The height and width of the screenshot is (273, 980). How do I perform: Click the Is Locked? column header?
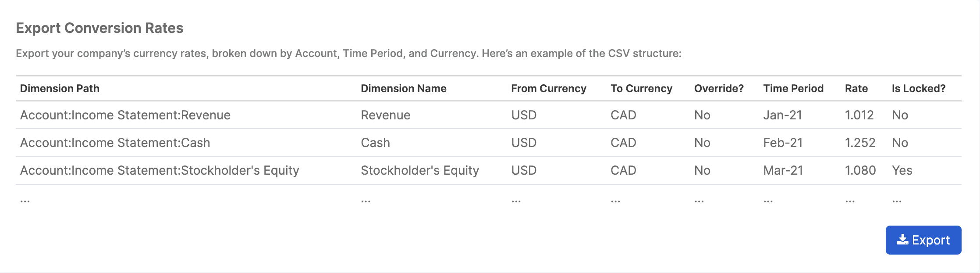[x=919, y=89]
